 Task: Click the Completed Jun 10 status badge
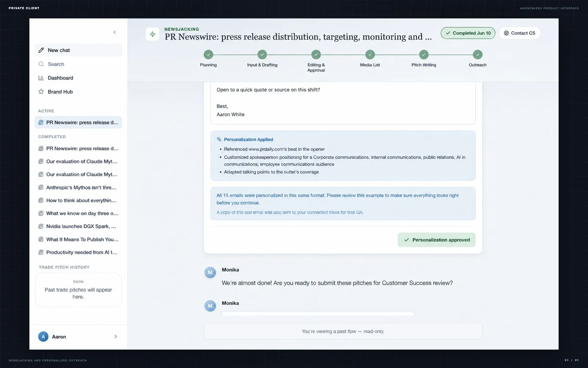(468, 33)
